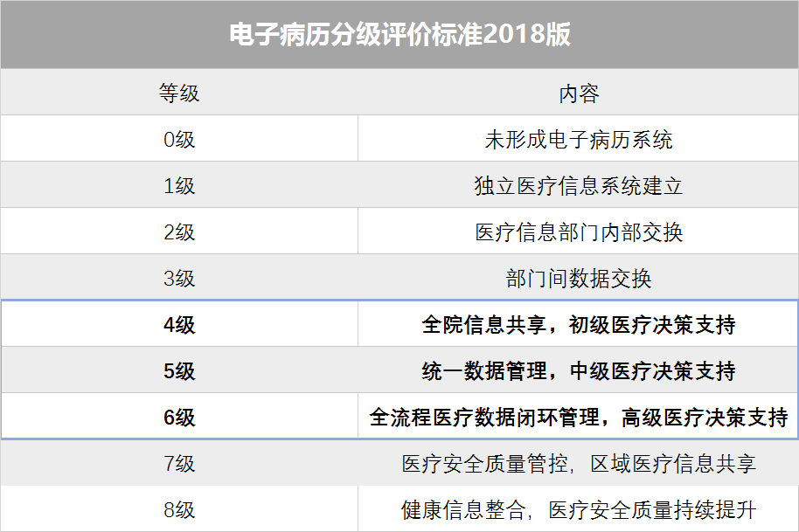The width and height of the screenshot is (799, 532).
Task: Click the 7级 level cell
Action: click(179, 464)
